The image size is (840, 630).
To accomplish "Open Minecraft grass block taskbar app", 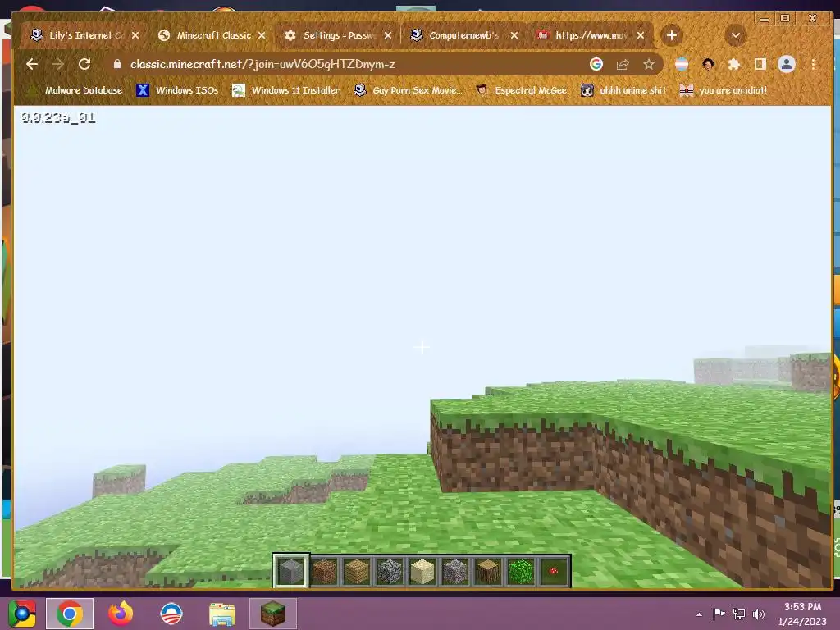I will pyautogui.click(x=272, y=614).
